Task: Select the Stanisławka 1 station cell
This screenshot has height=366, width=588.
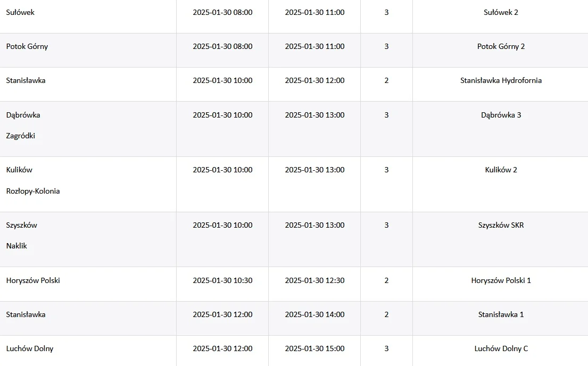Action: tap(500, 318)
